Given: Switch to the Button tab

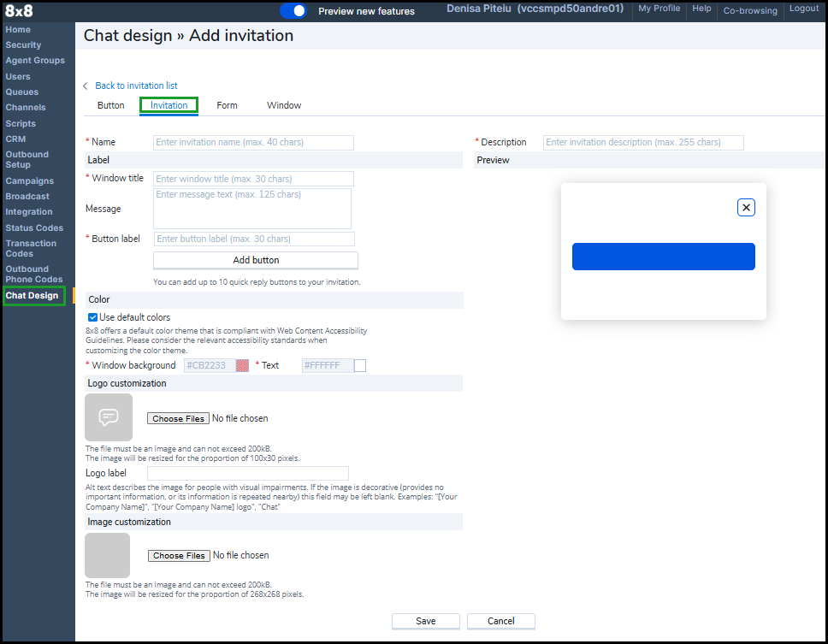Looking at the screenshot, I should (x=111, y=105).
